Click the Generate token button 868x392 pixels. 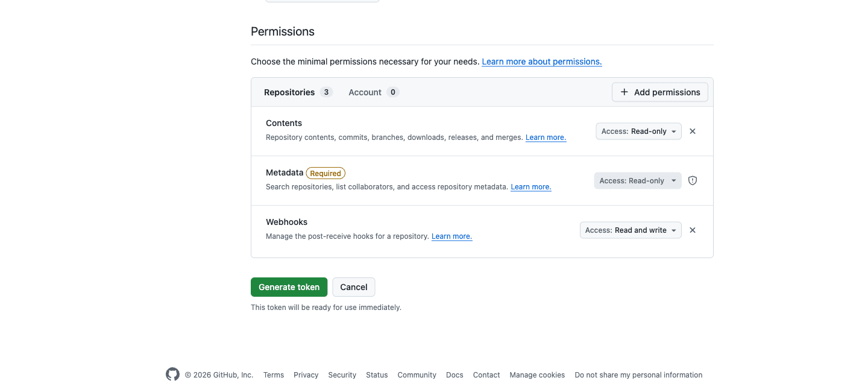click(x=289, y=287)
